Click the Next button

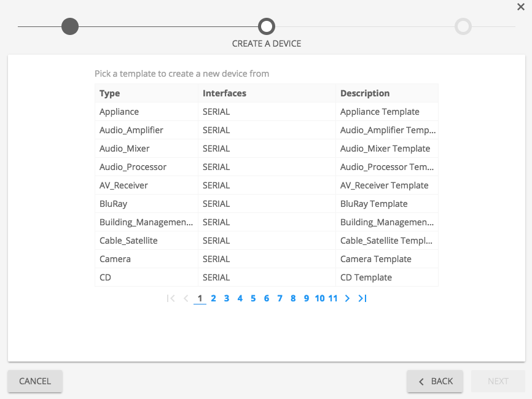coord(498,381)
